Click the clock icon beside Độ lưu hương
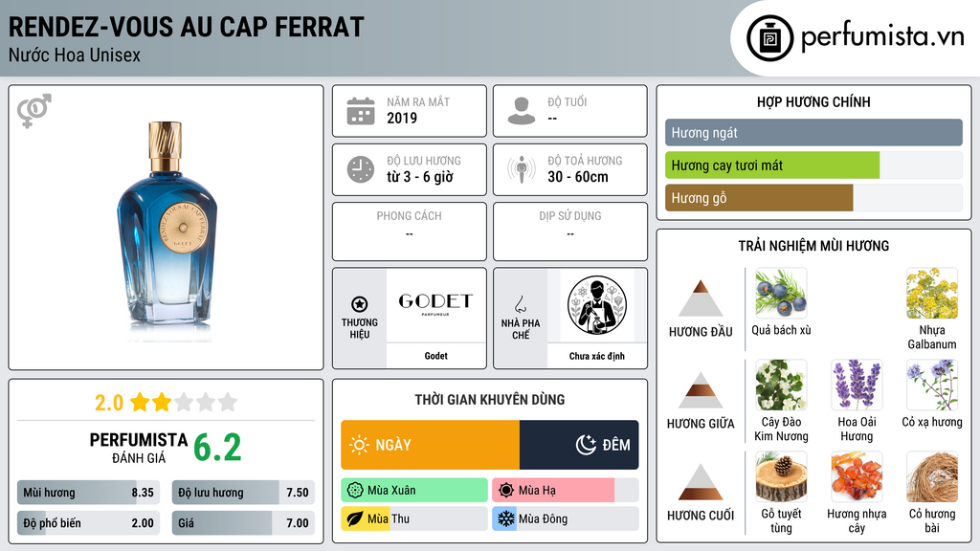Screen dimensions: 980x551 361,170
